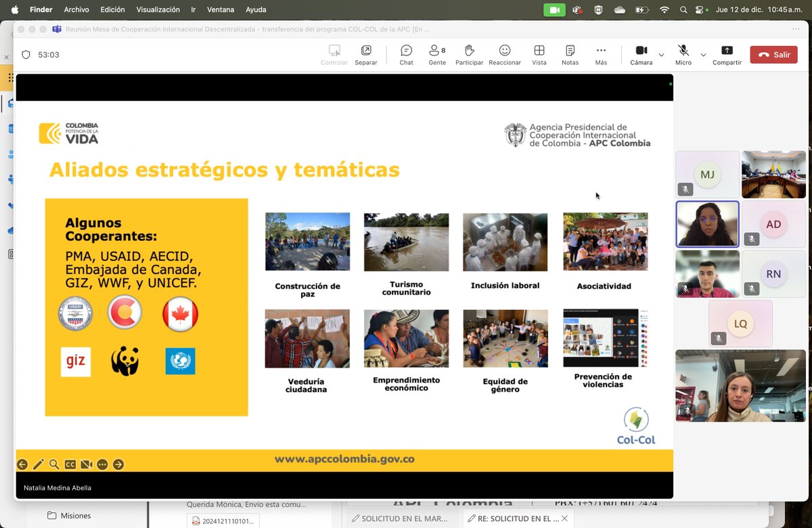This screenshot has width=812, height=528.
Task: Open the Más options menu
Action: tap(601, 55)
